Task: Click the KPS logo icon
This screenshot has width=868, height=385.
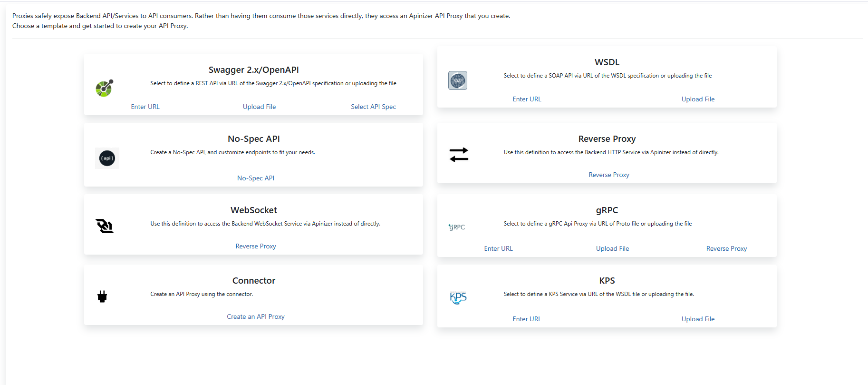Action: [x=458, y=297]
